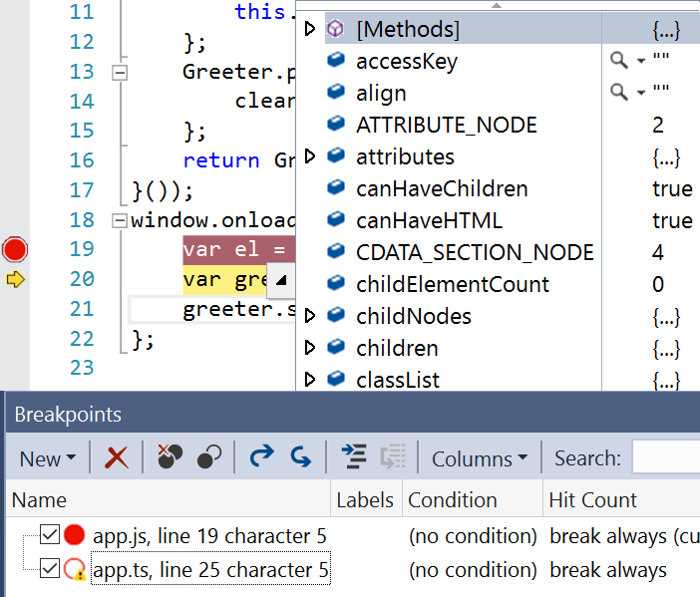Click (no condition) cell for app.js
This screenshot has height=597, width=700.
pyautogui.click(x=473, y=535)
